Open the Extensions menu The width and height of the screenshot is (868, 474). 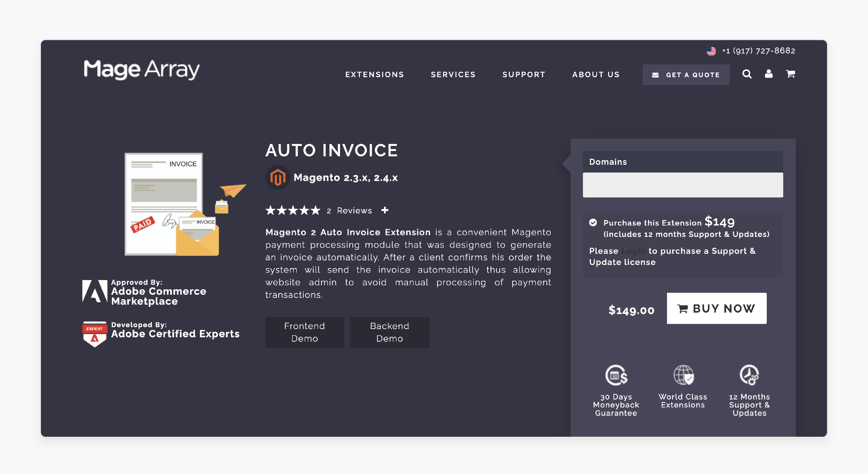[x=375, y=74]
